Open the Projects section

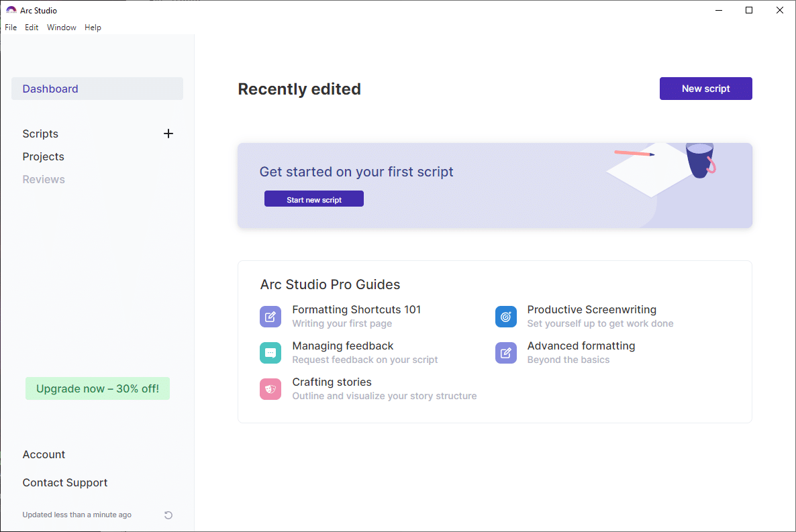(43, 156)
